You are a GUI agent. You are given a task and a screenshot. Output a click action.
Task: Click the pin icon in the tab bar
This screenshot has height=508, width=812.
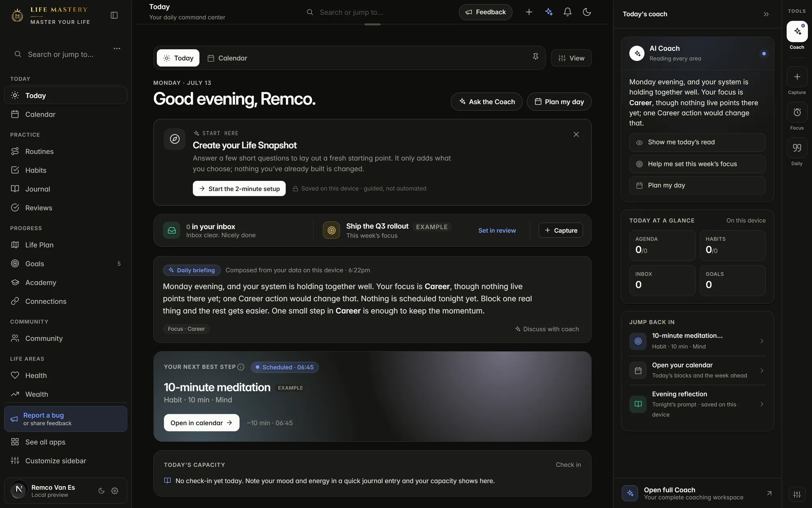click(x=536, y=57)
